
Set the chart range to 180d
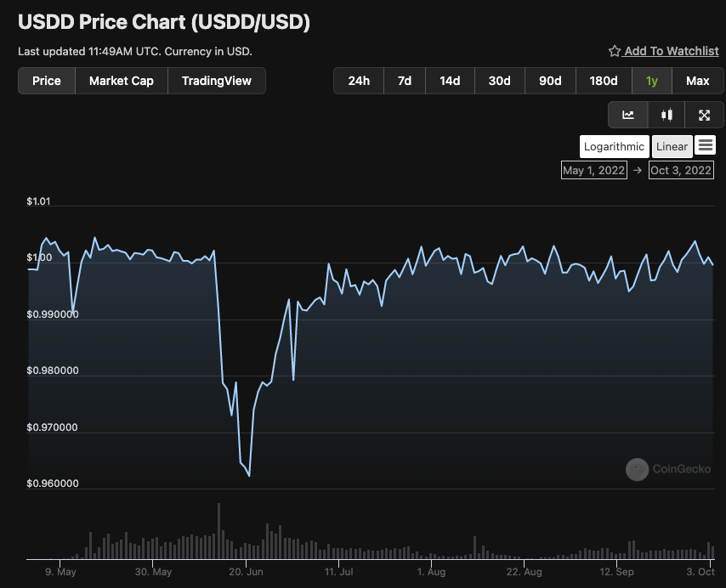(604, 81)
